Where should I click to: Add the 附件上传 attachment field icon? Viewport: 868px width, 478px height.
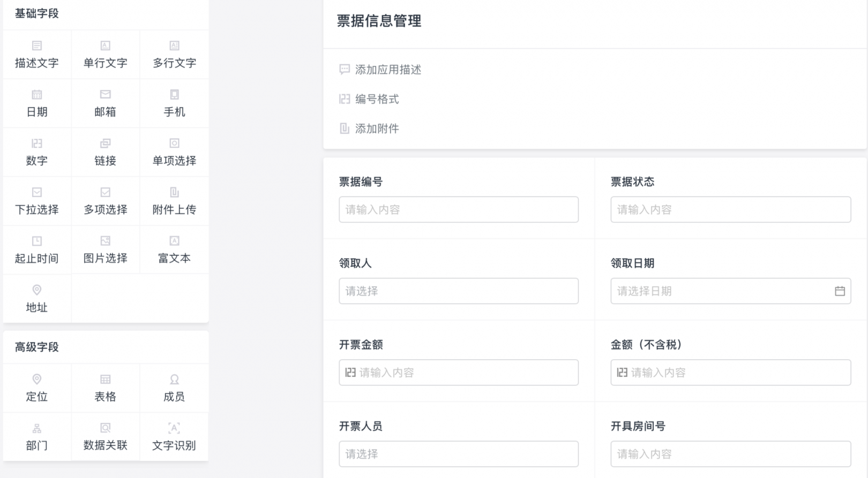point(174,192)
